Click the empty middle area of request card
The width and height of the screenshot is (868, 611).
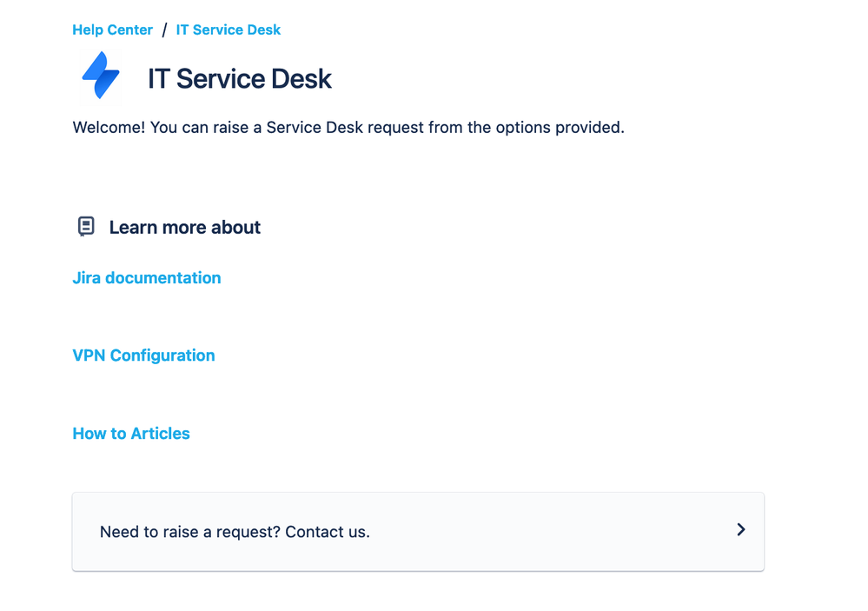(547, 531)
